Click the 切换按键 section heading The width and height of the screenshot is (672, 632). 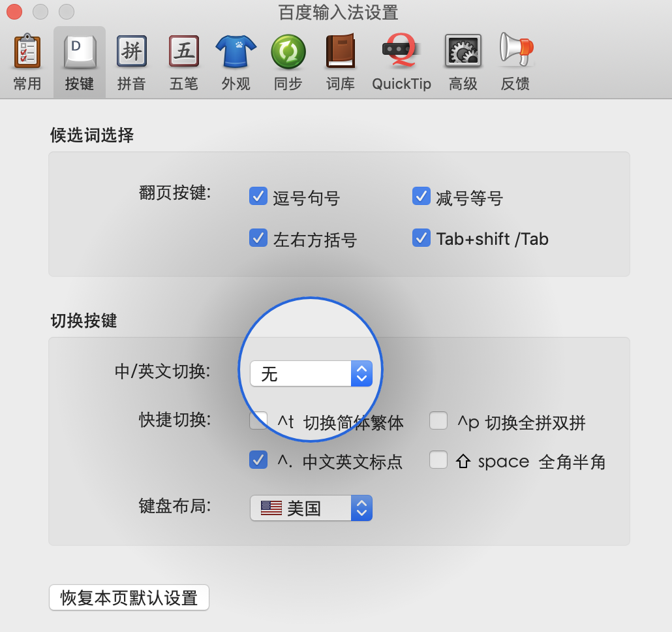point(84,321)
